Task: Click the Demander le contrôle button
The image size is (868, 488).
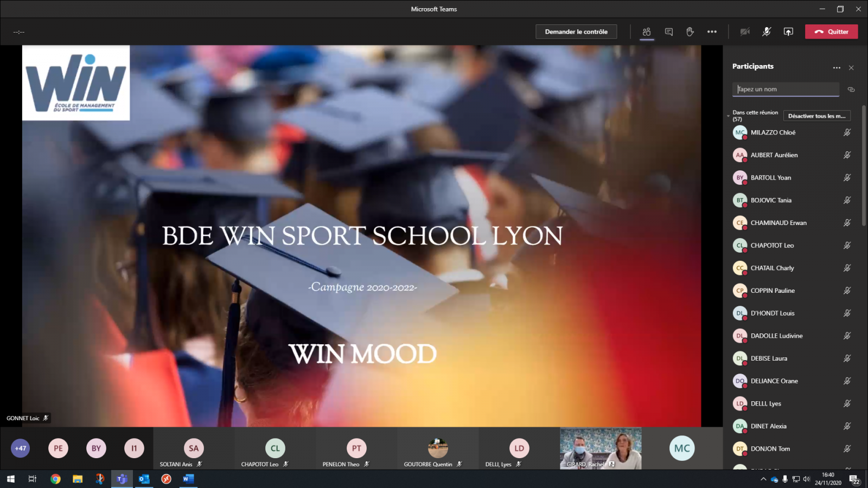Action: [576, 31]
